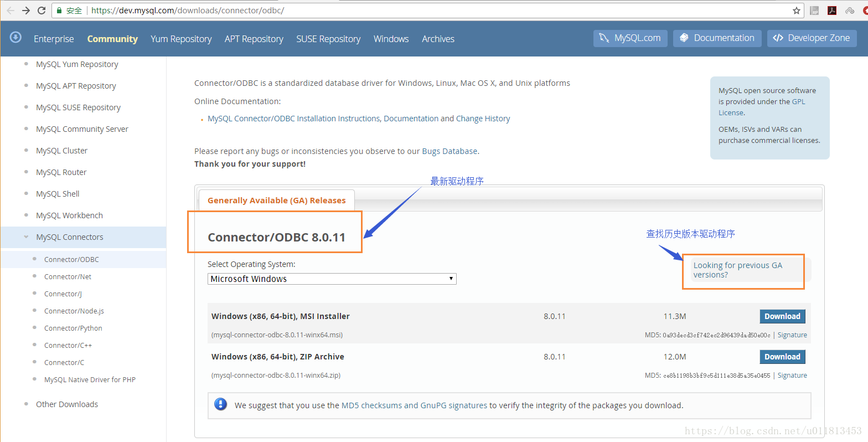Screen dimensions: 868x442
Task: Open MySQL Yum Repository in sidebar
Action: [x=77, y=64]
